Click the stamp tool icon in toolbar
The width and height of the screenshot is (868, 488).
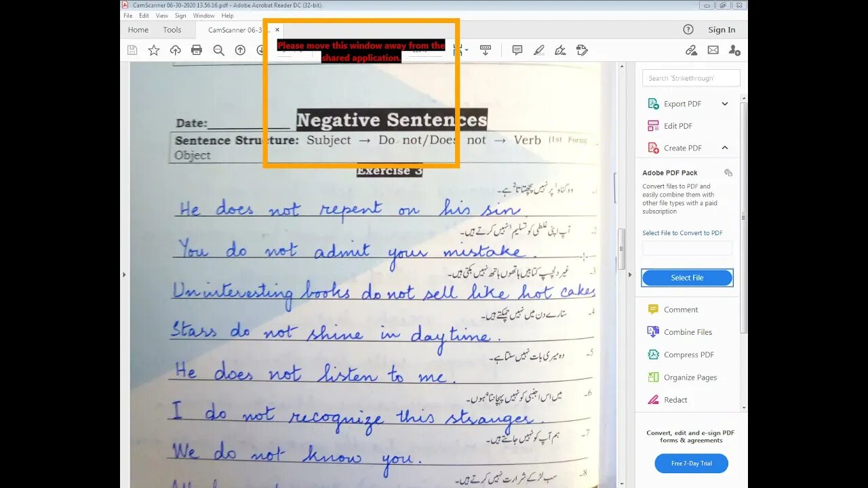tap(582, 50)
